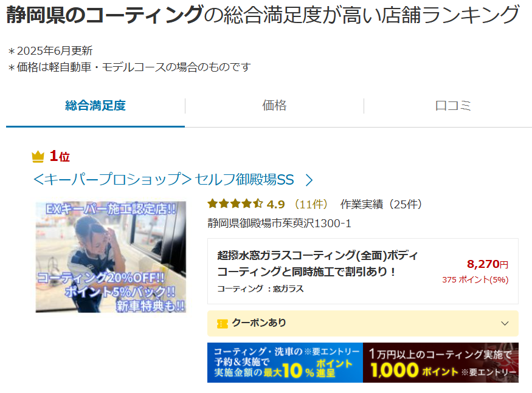Click the 作業実績(25件) text
The height and width of the screenshot is (393, 532).
[x=381, y=204]
